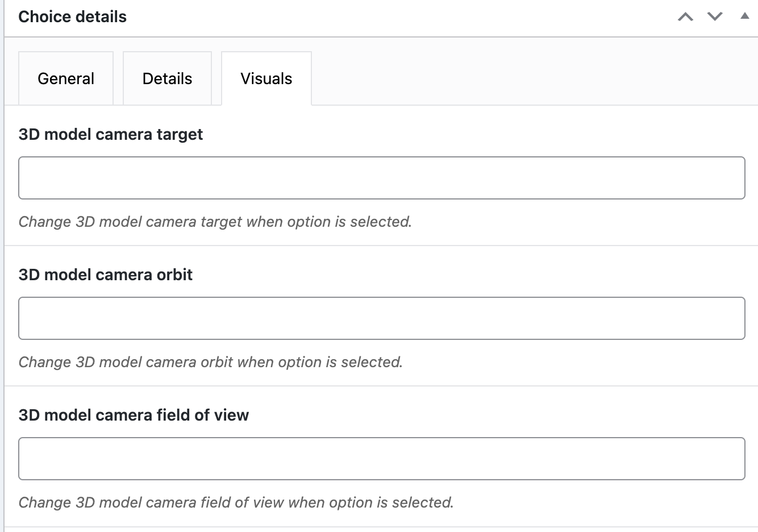Click the "3D model camera orbit" label
The height and width of the screenshot is (532, 758).
(x=106, y=275)
